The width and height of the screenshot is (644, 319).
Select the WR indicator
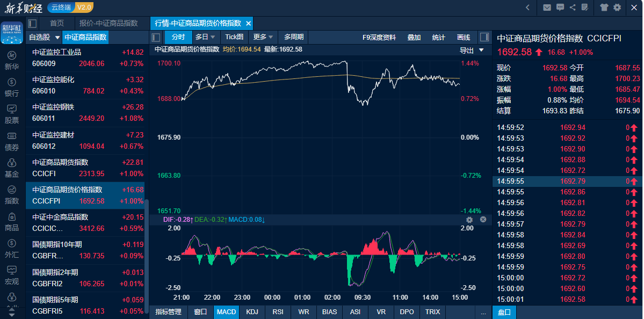pyautogui.click(x=303, y=312)
